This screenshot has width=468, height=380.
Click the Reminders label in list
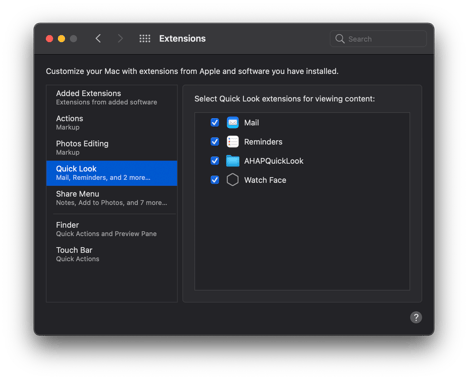[x=263, y=142]
